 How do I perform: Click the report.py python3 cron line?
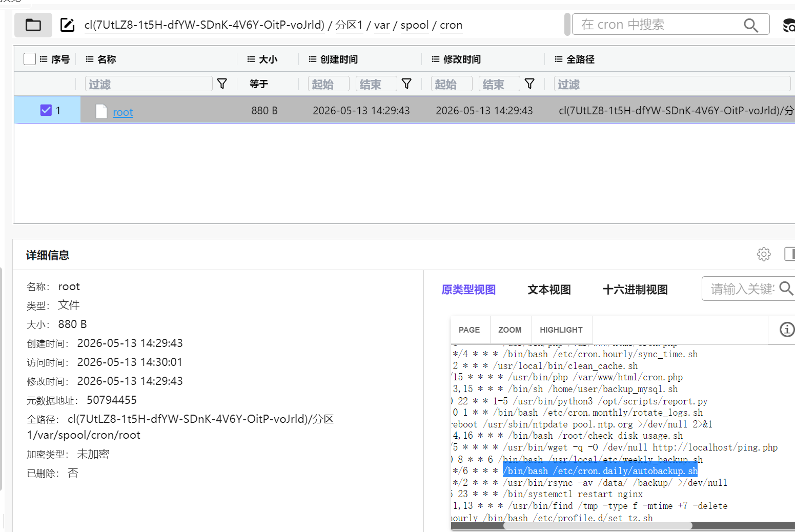click(579, 401)
